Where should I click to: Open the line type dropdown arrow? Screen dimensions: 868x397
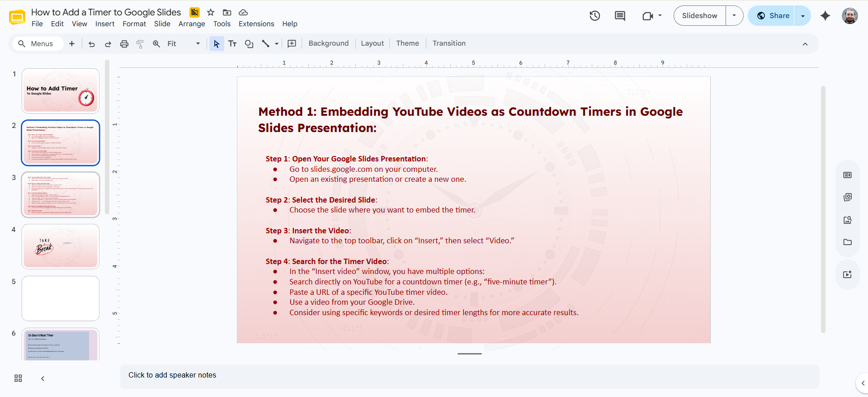(277, 44)
